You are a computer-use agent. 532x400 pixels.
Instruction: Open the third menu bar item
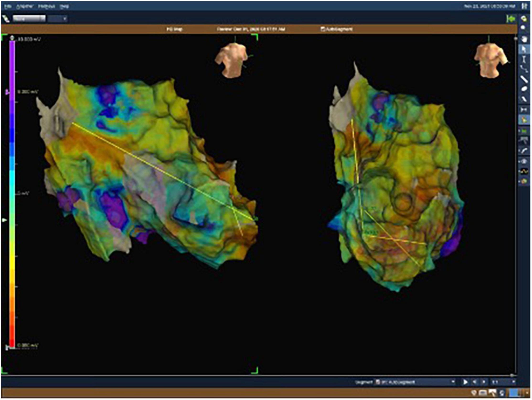tap(47, 6)
